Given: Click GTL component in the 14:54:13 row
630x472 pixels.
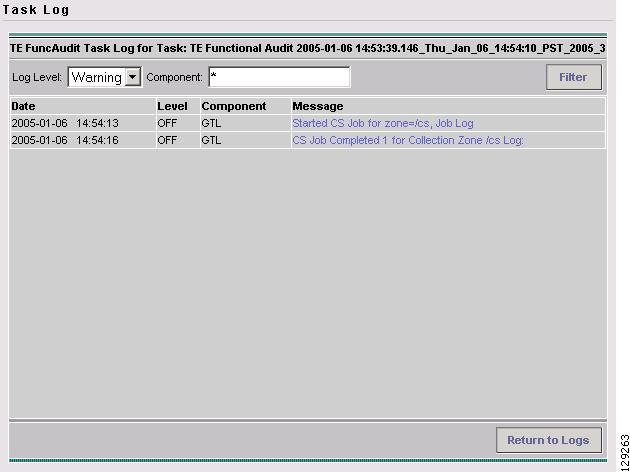Looking at the screenshot, I should pyautogui.click(x=245, y=123).
